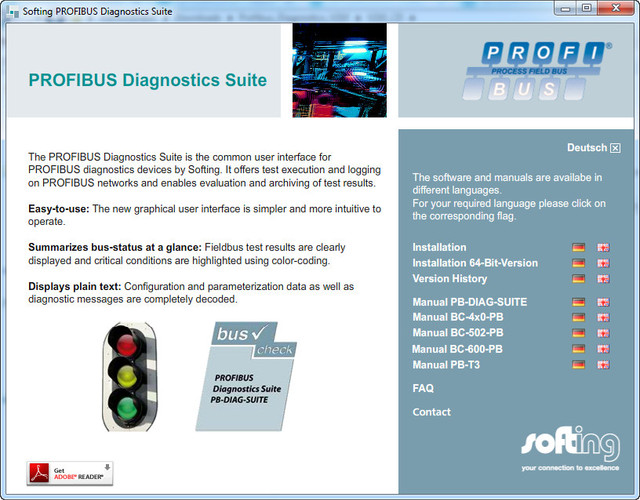Click German flag for Manual PB-T3
The image size is (640, 500).
click(x=578, y=364)
